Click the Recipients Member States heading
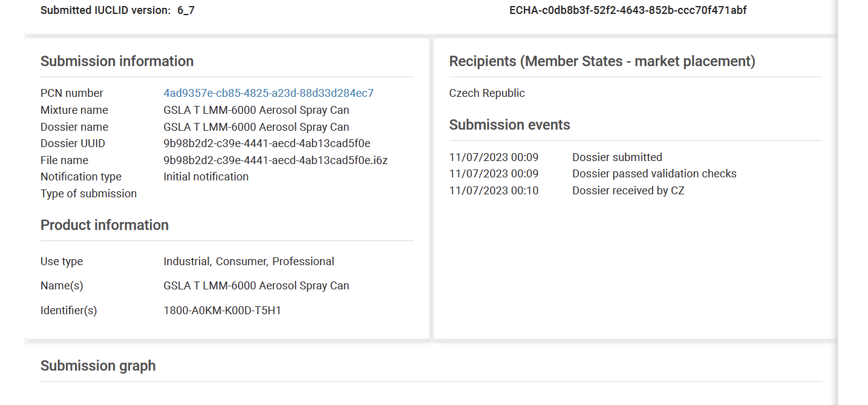 pyautogui.click(x=602, y=61)
